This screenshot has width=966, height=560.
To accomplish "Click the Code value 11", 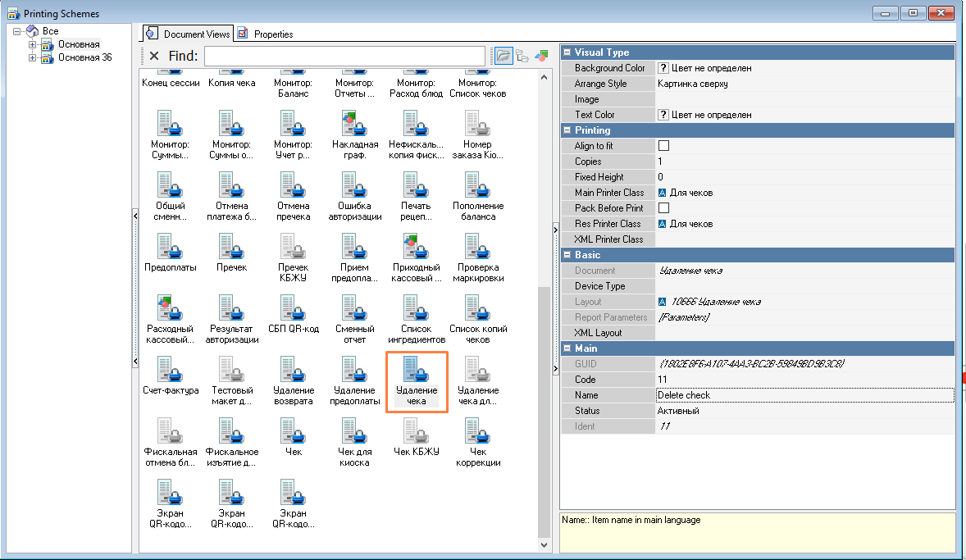I will [x=804, y=380].
